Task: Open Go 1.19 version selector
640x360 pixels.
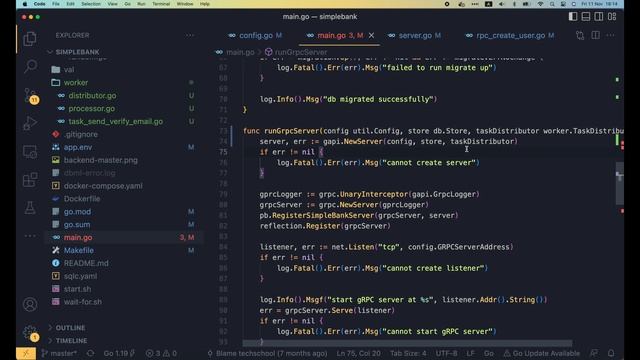Action: pyautogui.click(x=119, y=353)
